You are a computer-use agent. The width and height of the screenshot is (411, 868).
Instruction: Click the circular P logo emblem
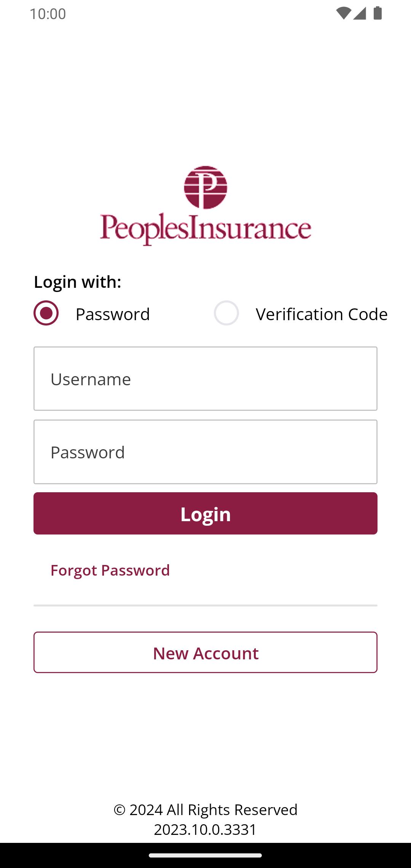click(x=205, y=187)
